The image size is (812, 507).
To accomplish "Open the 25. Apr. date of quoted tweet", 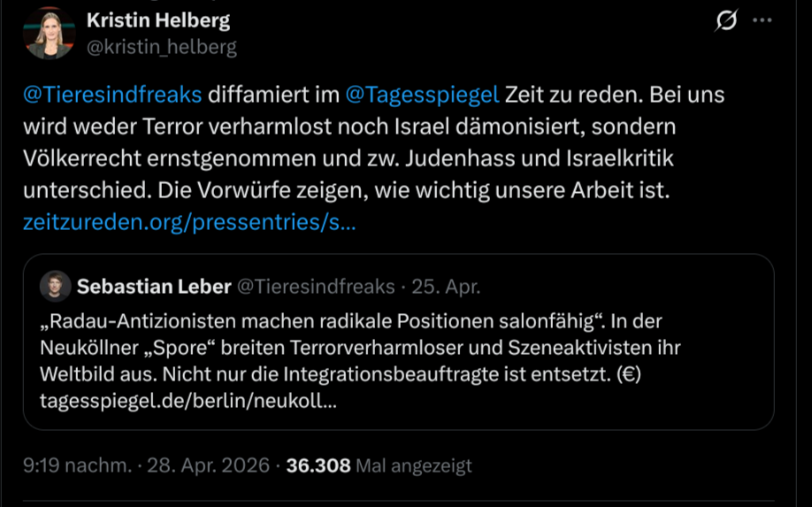I will [446, 287].
